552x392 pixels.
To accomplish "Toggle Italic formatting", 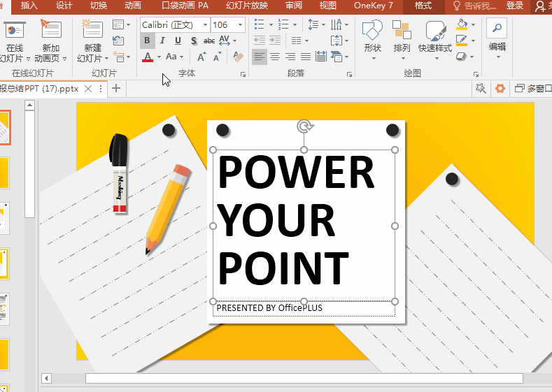I will (x=162, y=41).
